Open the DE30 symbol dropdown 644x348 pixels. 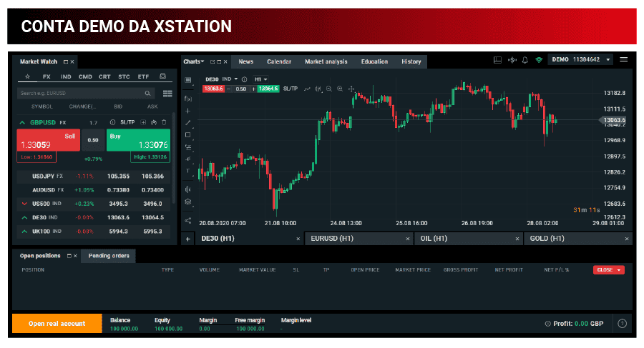pyautogui.click(x=235, y=79)
